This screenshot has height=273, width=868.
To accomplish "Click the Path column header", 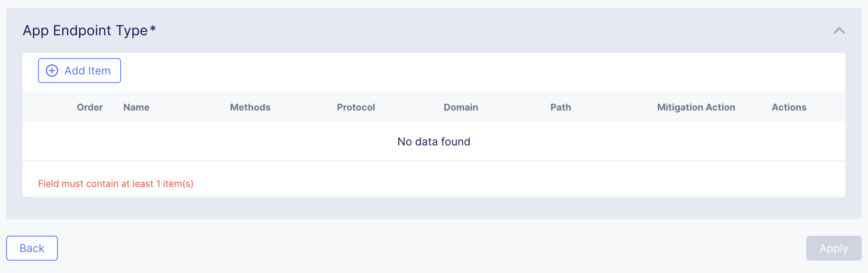I will point(560,107).
